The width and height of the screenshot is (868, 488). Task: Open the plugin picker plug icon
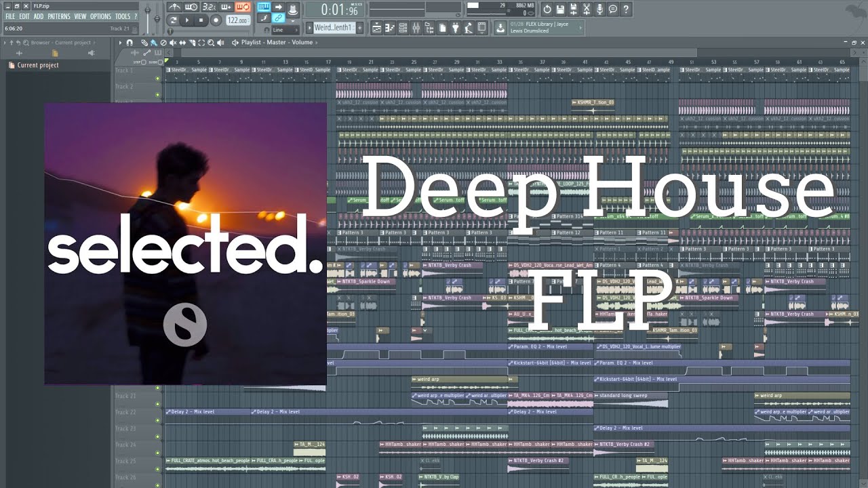[456, 28]
